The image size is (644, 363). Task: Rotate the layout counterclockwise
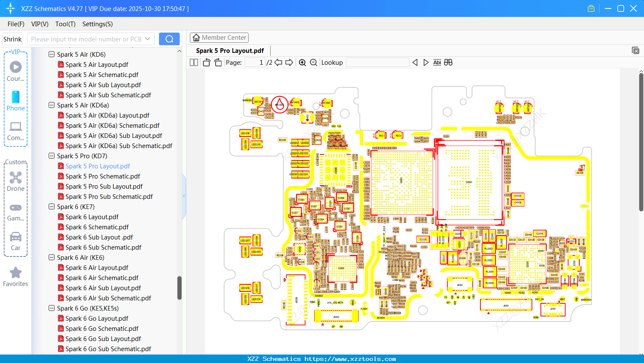tap(206, 62)
